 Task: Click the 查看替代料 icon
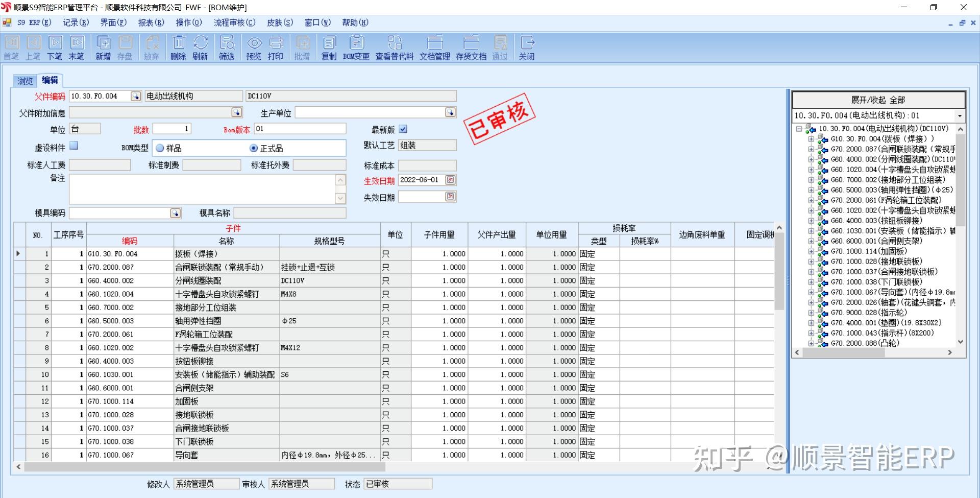click(x=395, y=47)
